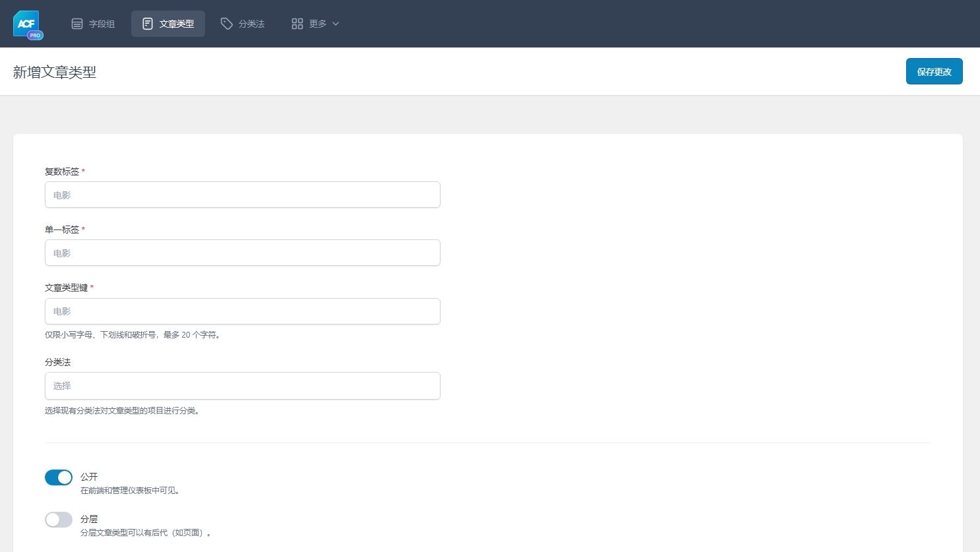Expand the 更多 dropdown chevron
The width and height of the screenshot is (980, 552).
tap(336, 24)
